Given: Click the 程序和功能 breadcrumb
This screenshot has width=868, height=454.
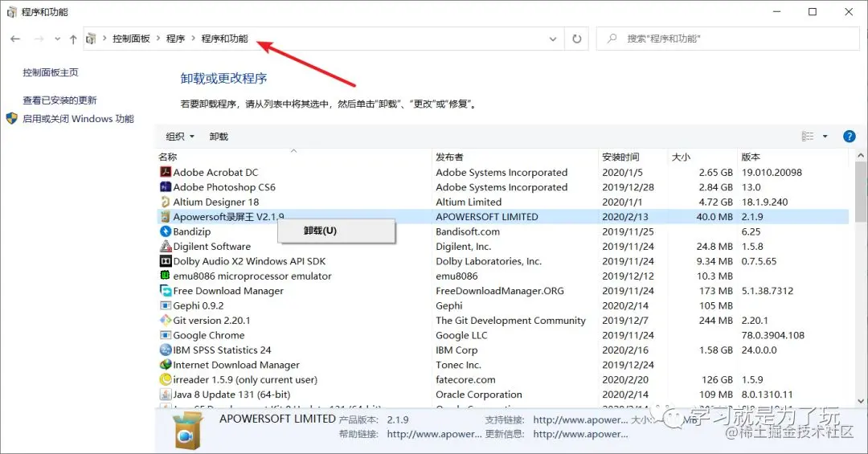Looking at the screenshot, I should coord(225,39).
